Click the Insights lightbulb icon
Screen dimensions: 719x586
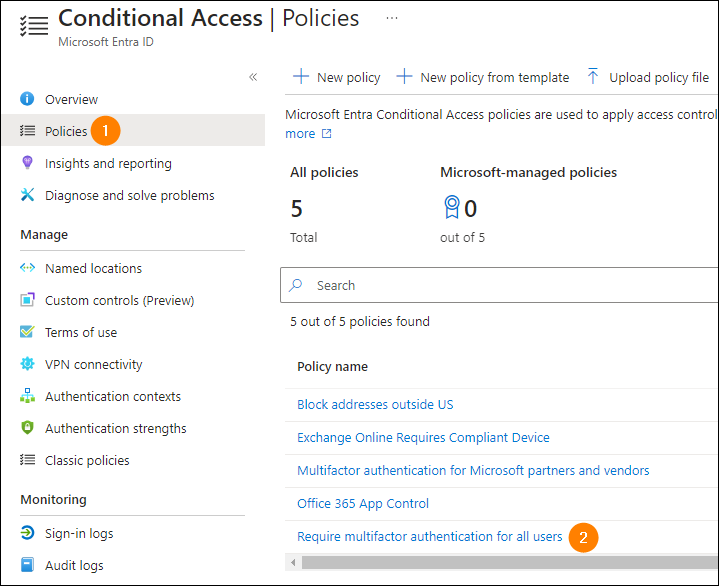pyautogui.click(x=27, y=162)
